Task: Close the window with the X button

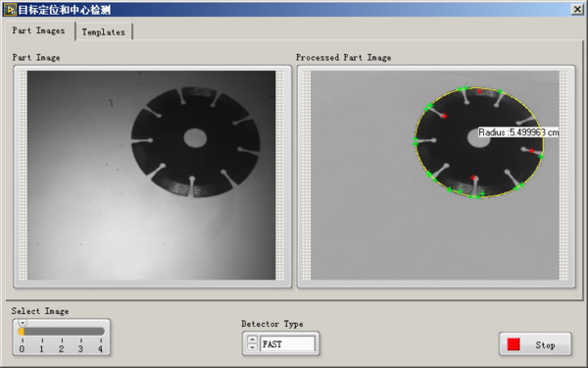Action: pos(577,9)
